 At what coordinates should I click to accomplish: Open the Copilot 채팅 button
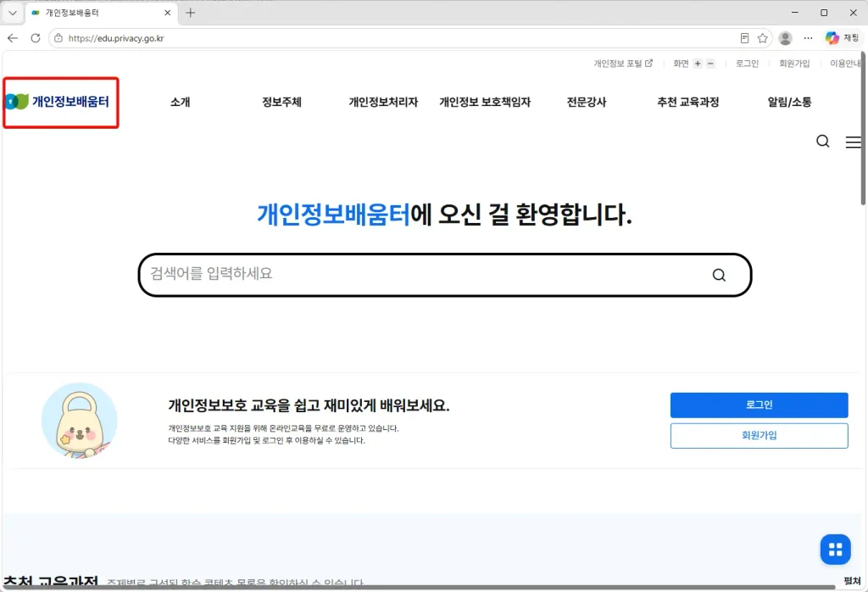click(842, 38)
